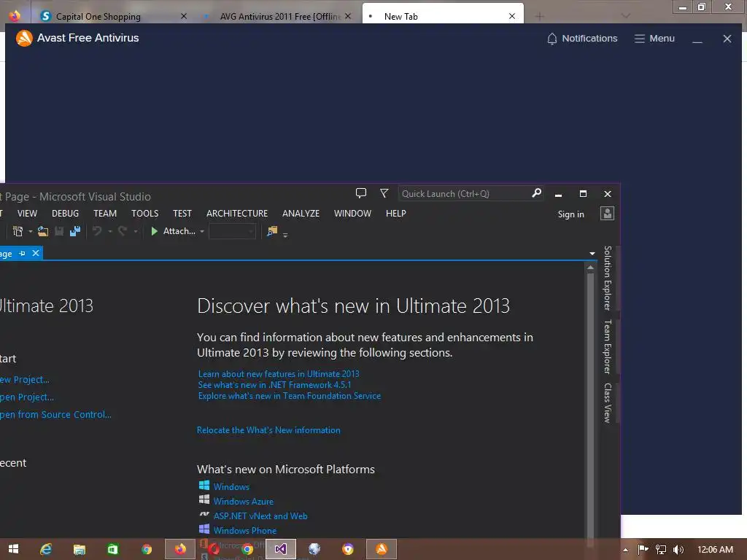Expand the New Project dropdown arrow in toolbar
The width and height of the screenshot is (747, 560).
pyautogui.click(x=31, y=231)
